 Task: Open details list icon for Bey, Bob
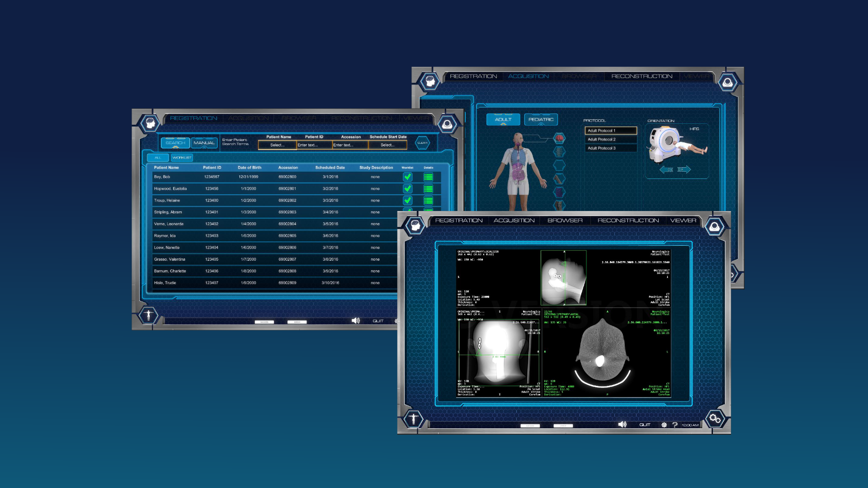click(x=428, y=177)
